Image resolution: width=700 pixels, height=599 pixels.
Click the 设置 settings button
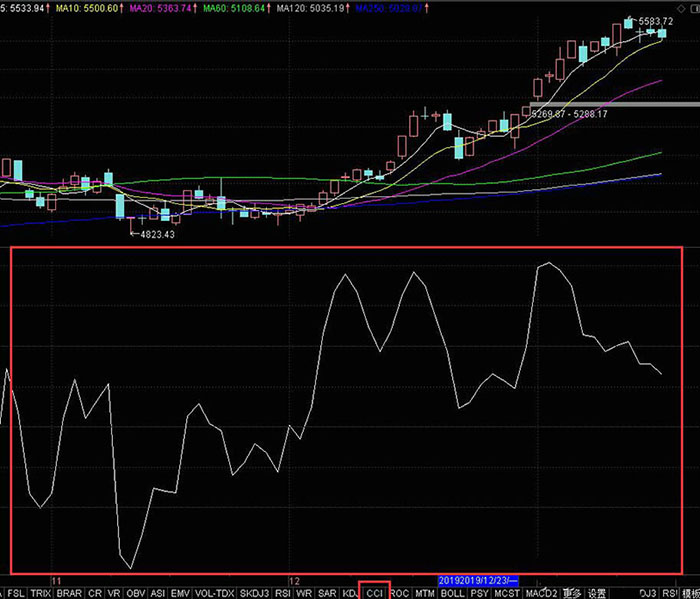pos(597,593)
